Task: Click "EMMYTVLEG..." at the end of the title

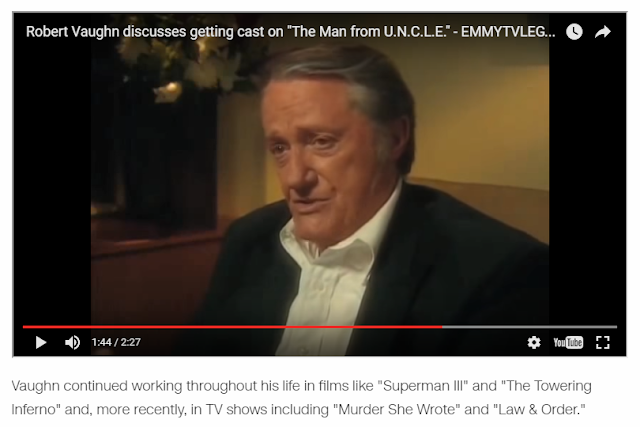Action: [508, 32]
